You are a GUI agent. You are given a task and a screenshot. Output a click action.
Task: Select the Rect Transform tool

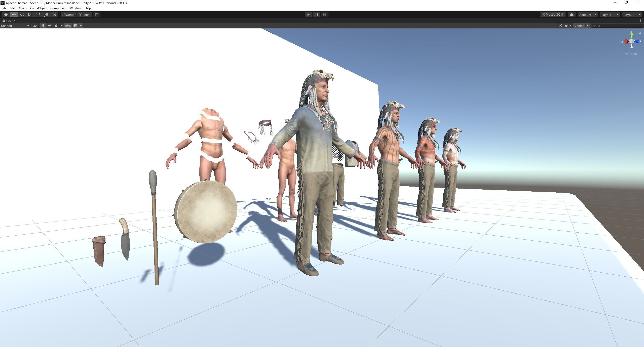38,15
